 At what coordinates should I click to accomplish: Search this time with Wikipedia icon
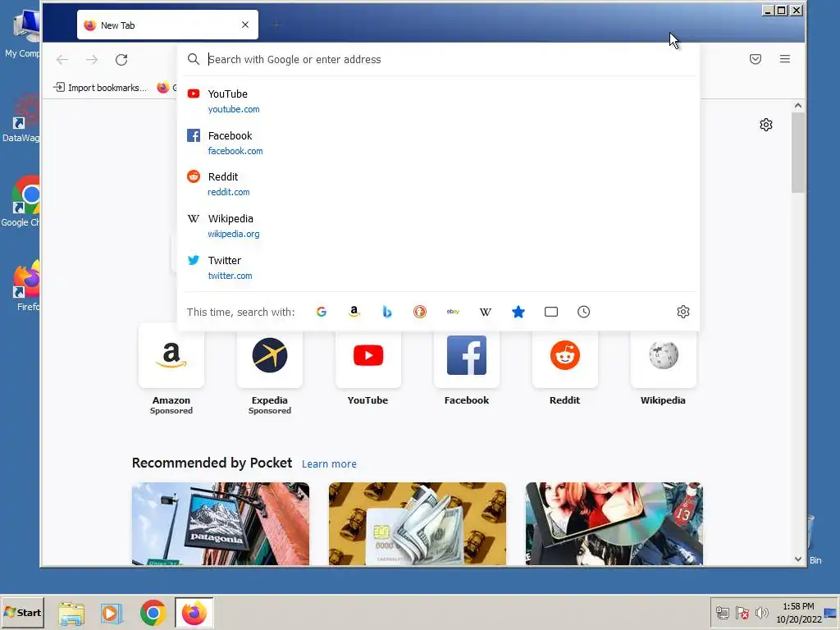[x=486, y=312]
